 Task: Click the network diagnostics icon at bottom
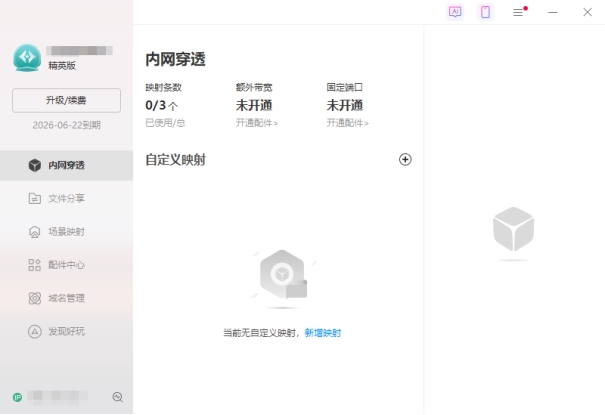(x=118, y=397)
